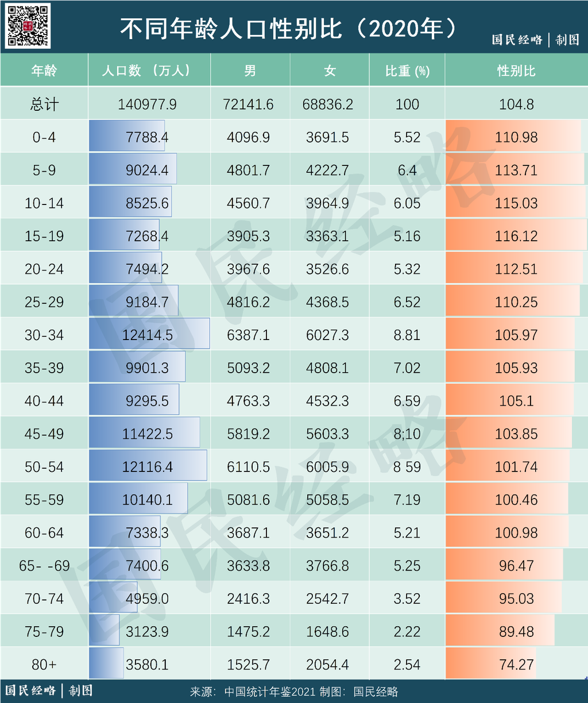The image size is (588, 703).
Task: Click the title 不同年龄人口性别比
Action: (231, 28)
